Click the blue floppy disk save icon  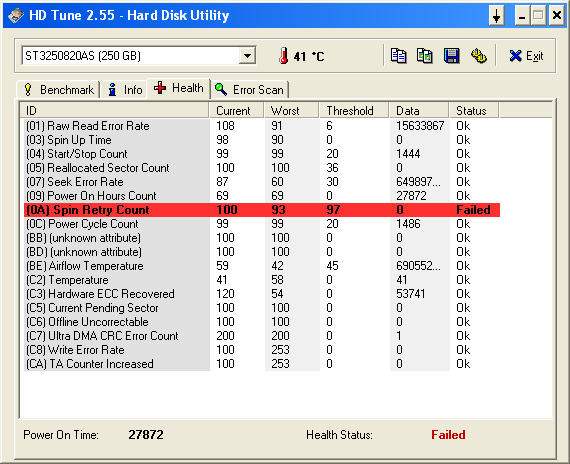[x=451, y=56]
